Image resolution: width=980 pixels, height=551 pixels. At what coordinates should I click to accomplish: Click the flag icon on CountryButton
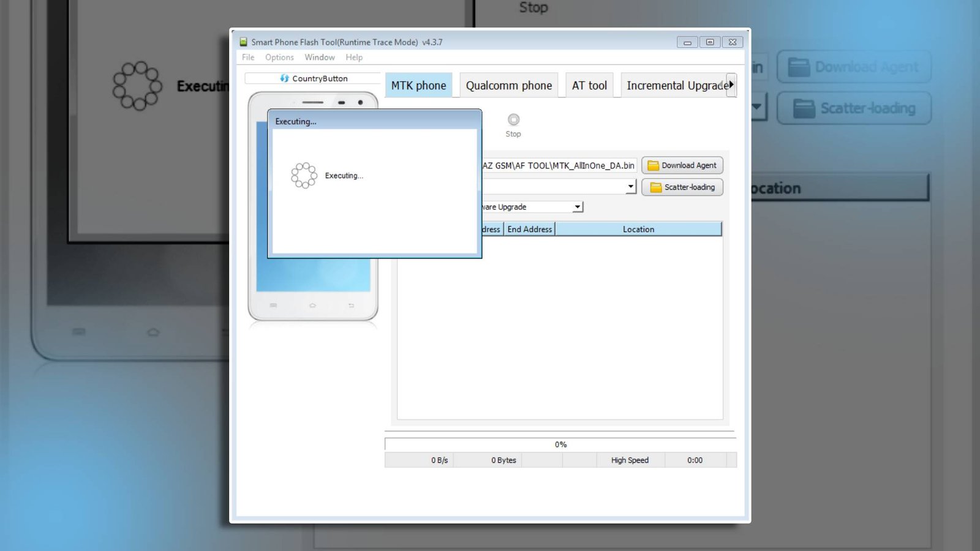(284, 78)
